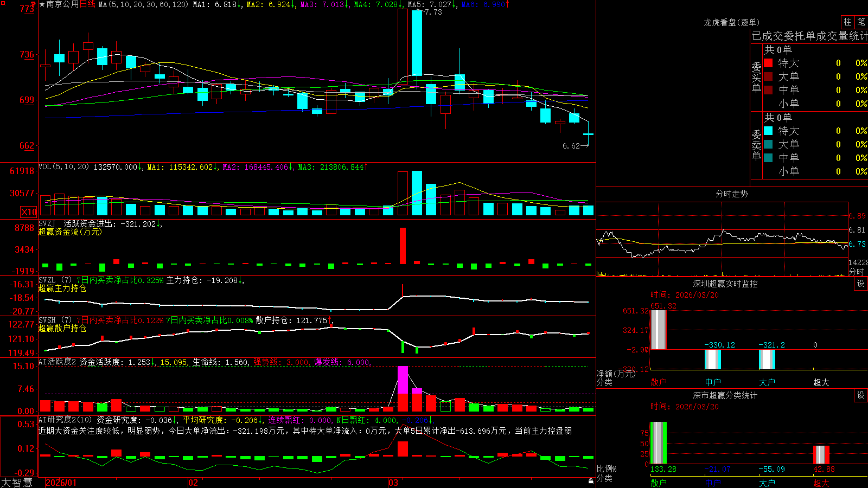
Task: Switch to 笔 tick display mode
Action: [x=861, y=22]
